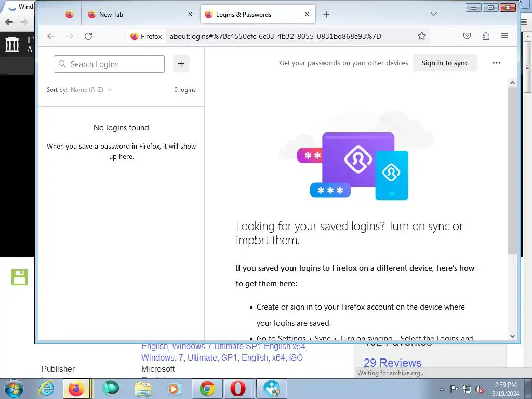Launch Windows Media Player from taskbar
The image size is (532, 399).
click(x=175, y=389)
